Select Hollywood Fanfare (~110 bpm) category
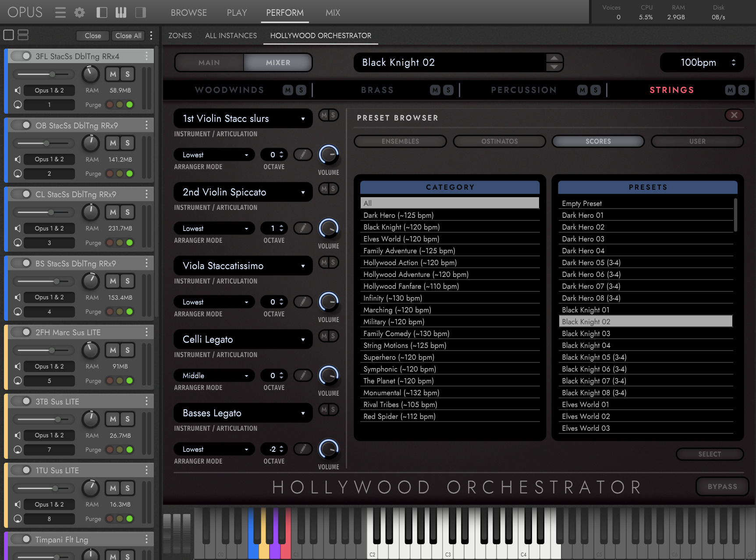The width and height of the screenshot is (756, 560). point(450,286)
